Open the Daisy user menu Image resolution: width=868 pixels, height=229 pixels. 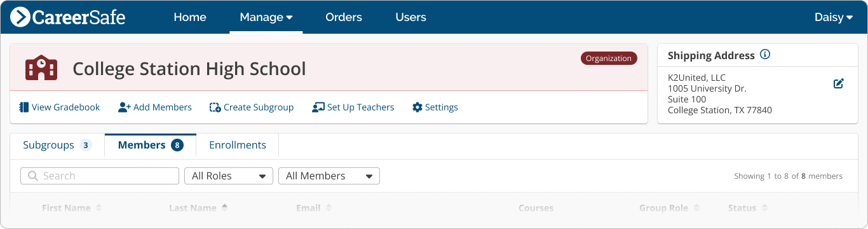pyautogui.click(x=834, y=17)
